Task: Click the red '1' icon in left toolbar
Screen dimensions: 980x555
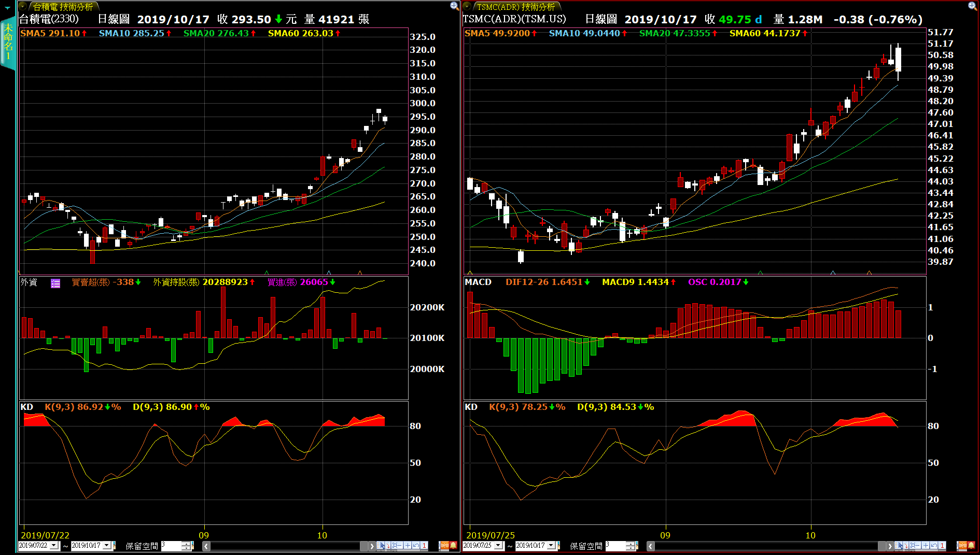Action: point(424,545)
